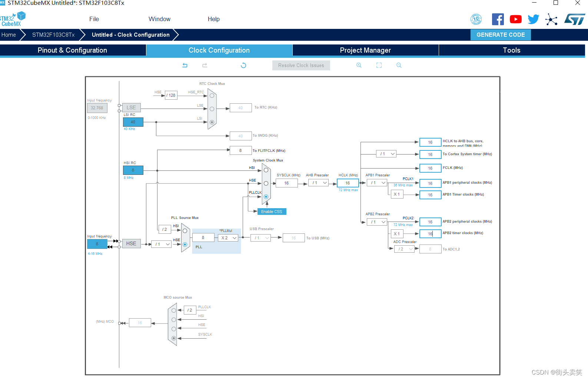Open the APB1 Prescaler dropdown
Screen dimensions: 588x379
377,183
